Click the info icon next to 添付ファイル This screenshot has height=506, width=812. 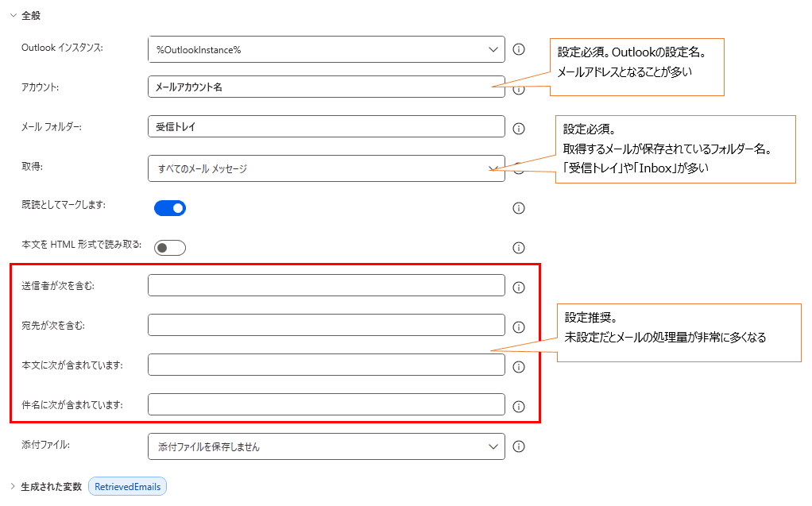pyautogui.click(x=519, y=446)
